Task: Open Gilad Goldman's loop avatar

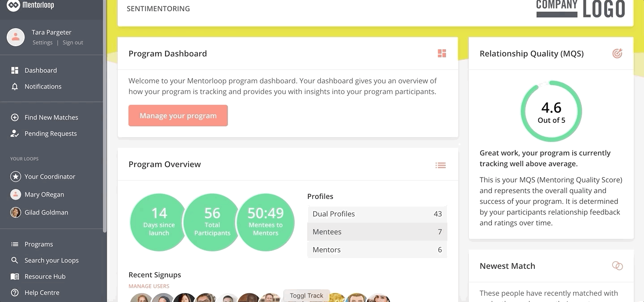Action: 16,212
